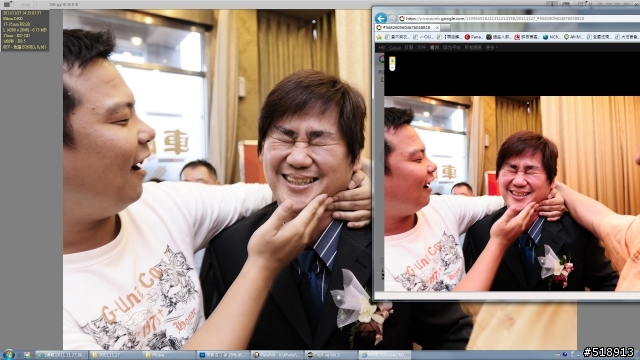Open the Pana... bookmark with red icon
640x360 pixels.
[x=474, y=37]
